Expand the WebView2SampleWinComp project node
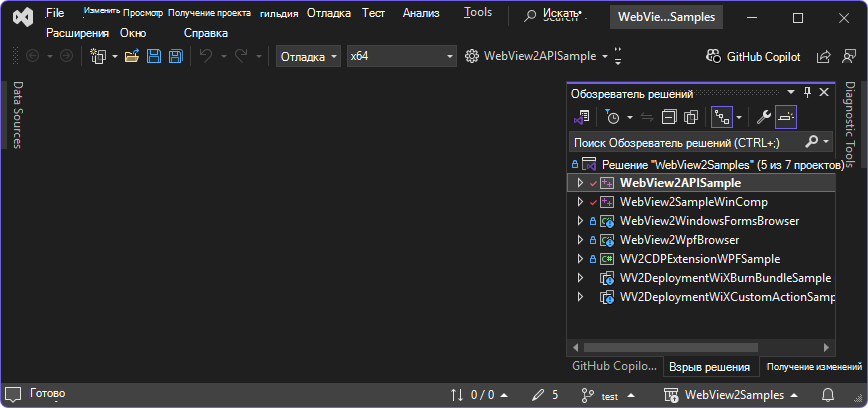868x408 pixels. [x=580, y=202]
